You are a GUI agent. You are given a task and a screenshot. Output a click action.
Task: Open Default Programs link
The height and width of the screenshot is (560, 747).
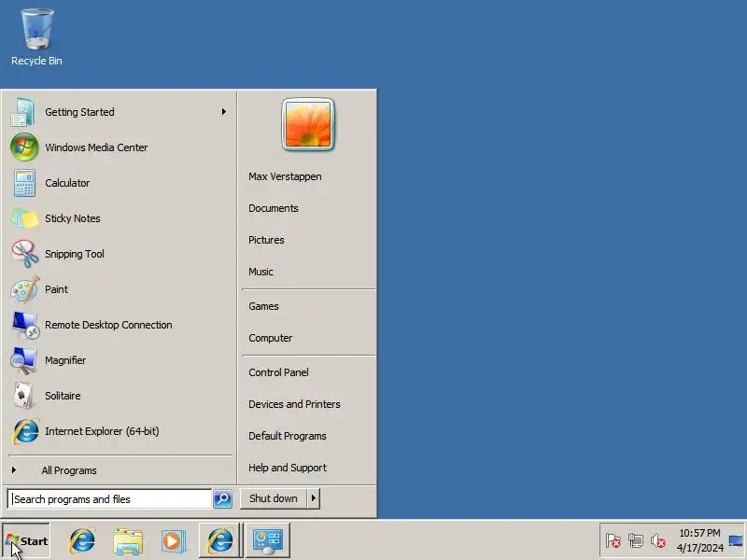tap(288, 436)
